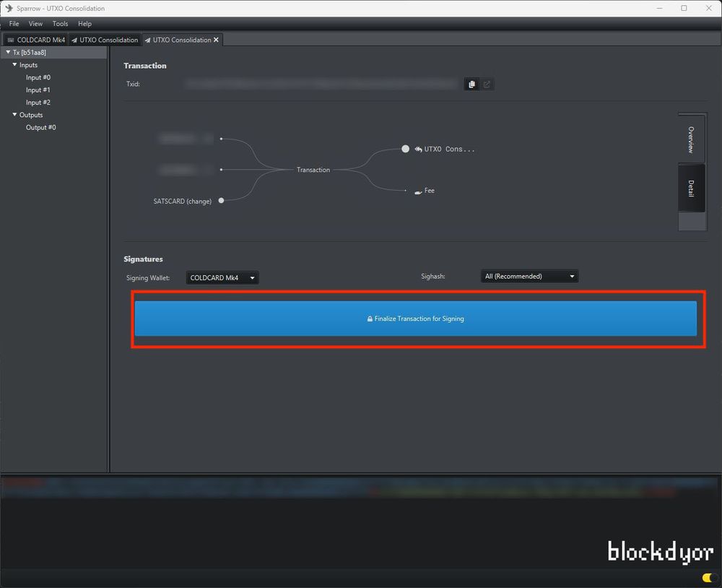Open the Signing Wallet dropdown
This screenshot has width=722, height=588.
tap(222, 278)
